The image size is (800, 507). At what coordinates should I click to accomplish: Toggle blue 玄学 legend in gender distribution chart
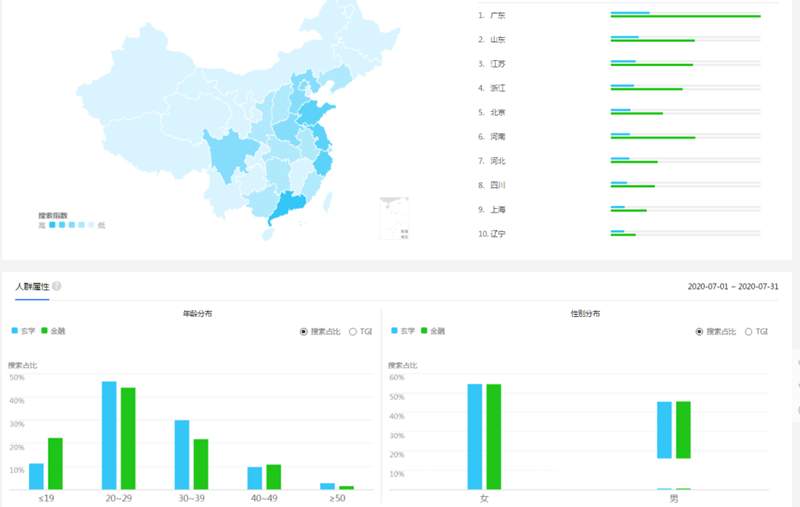(402, 331)
